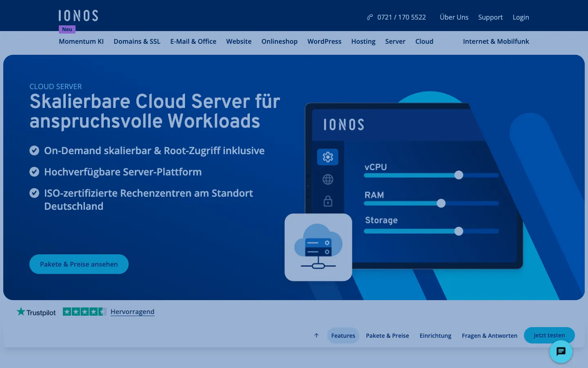Open the Hosting menu

(363, 41)
